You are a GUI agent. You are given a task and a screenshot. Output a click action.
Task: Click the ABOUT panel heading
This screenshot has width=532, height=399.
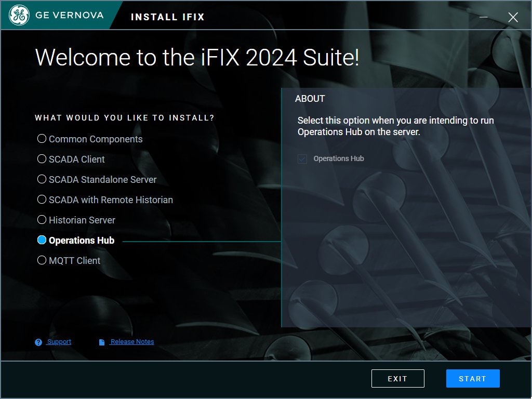(310, 99)
